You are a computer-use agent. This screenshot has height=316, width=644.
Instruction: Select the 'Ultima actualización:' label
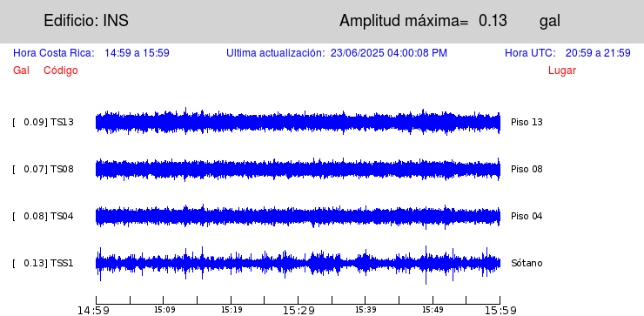[276, 53]
